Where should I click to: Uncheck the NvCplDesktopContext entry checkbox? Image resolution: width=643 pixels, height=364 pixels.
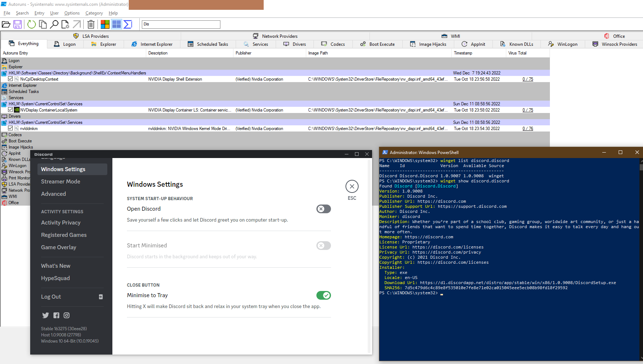point(10,79)
